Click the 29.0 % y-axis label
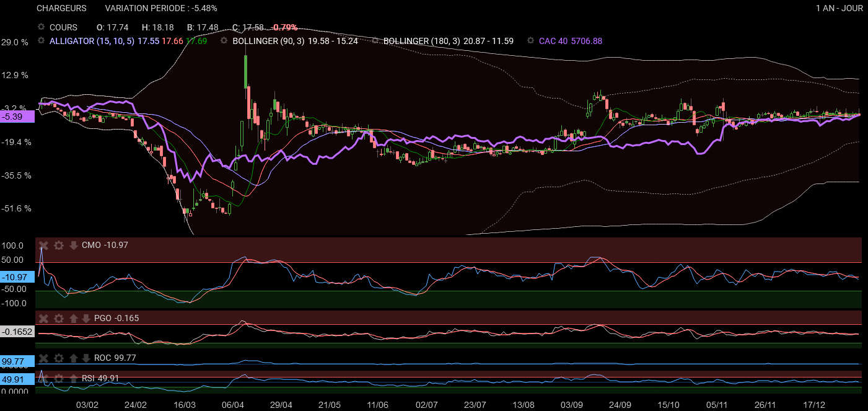The height and width of the screenshot is (411, 868). [x=15, y=42]
